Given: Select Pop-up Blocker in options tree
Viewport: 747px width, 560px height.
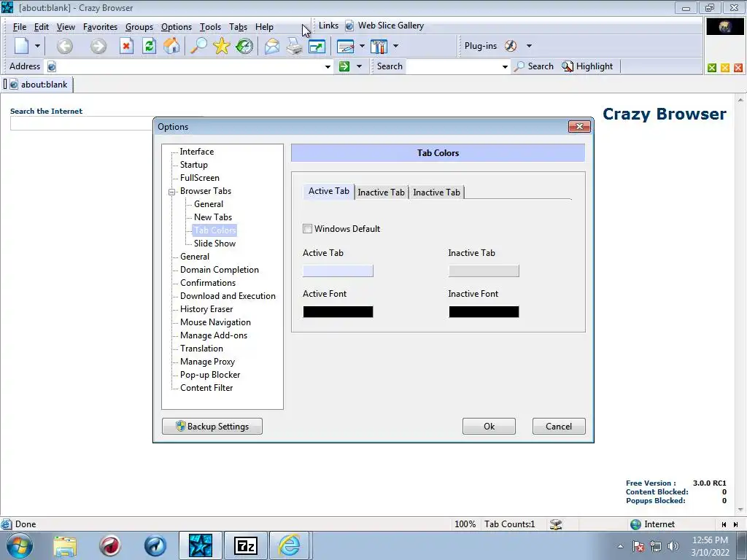Looking at the screenshot, I should pyautogui.click(x=210, y=375).
